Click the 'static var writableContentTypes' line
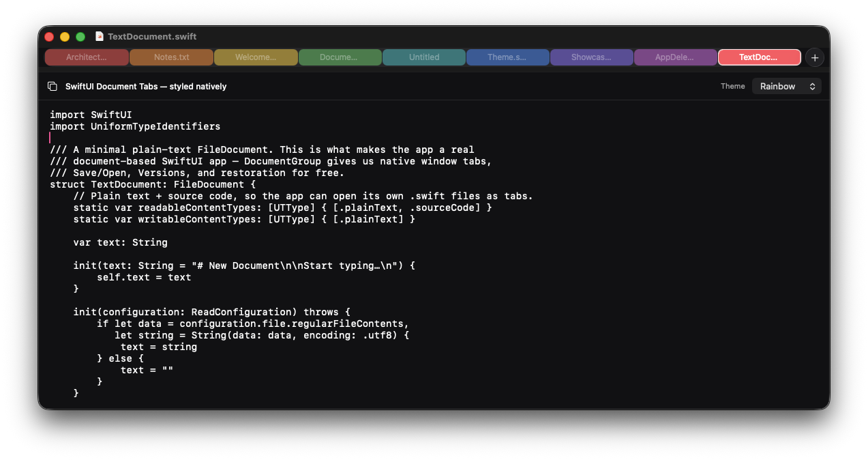 click(x=244, y=219)
